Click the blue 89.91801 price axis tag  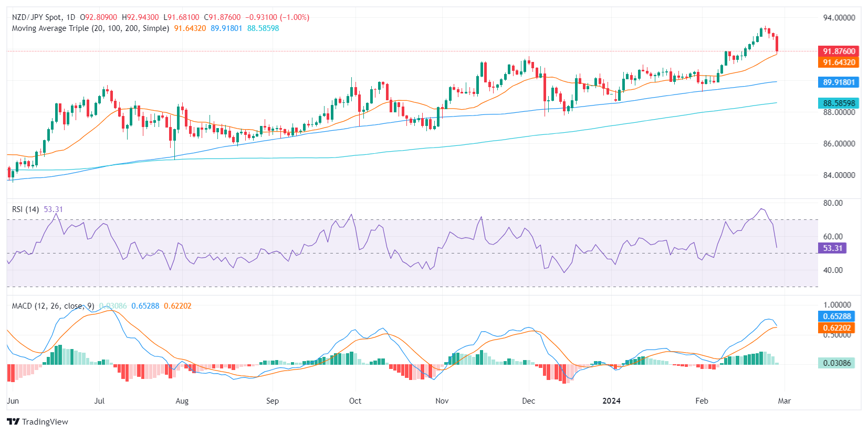[x=838, y=82]
